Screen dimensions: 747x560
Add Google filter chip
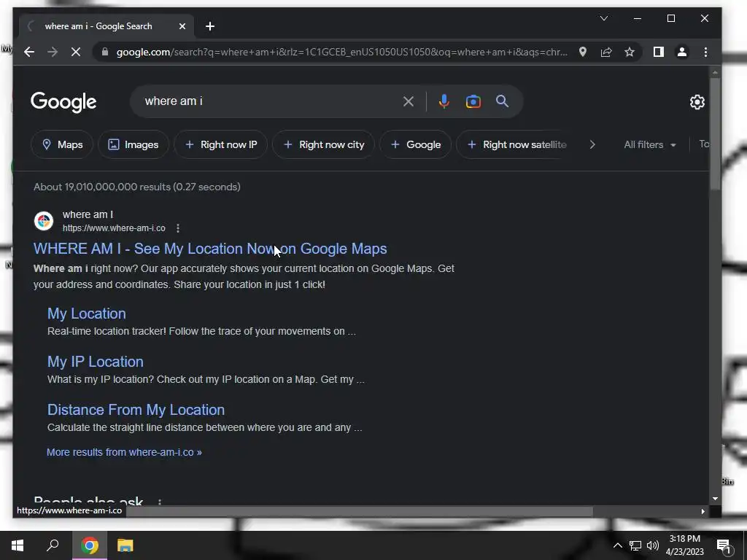(415, 144)
